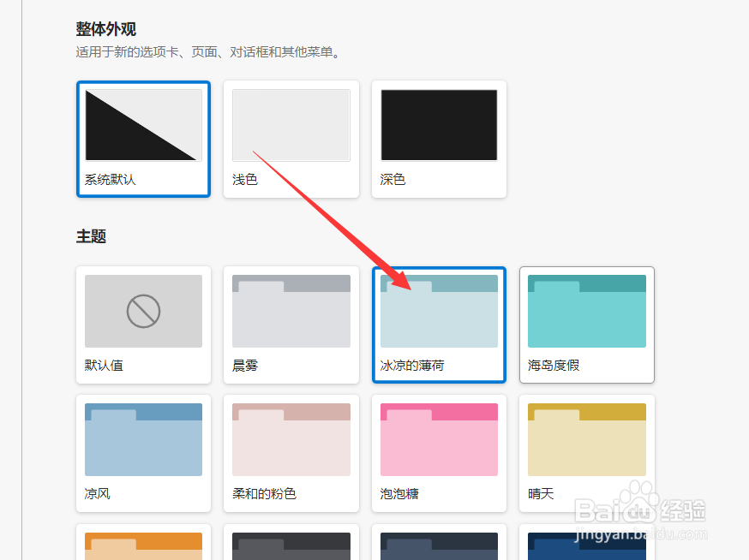Click the gray 晨雾 folder swatch
The width and height of the screenshot is (749, 560).
291,312
